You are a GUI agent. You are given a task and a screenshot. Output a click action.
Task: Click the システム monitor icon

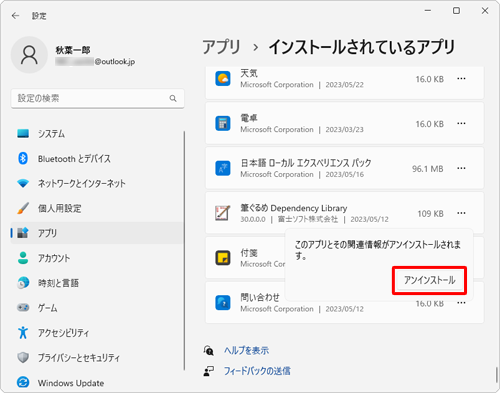tap(23, 134)
